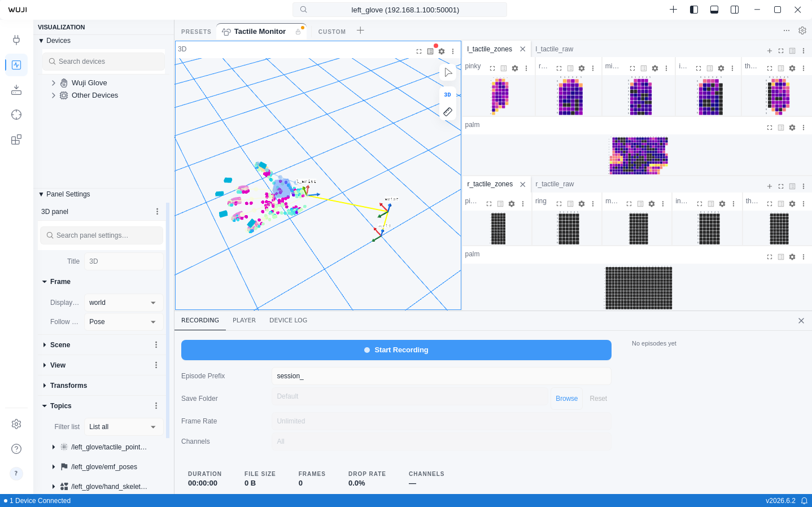Click the left palm tactile heatmap
The width and height of the screenshot is (812, 507).
[x=639, y=156]
